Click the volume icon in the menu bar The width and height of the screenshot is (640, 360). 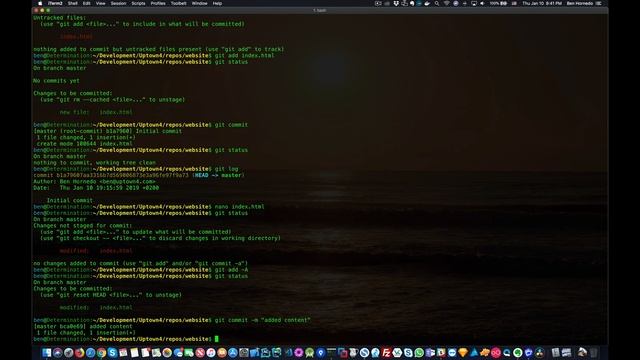[x=482, y=3]
